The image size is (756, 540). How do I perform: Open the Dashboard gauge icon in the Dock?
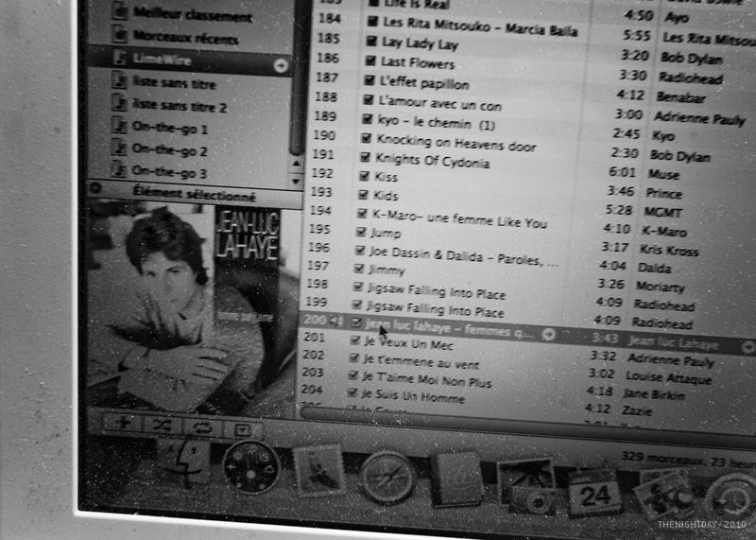pos(250,467)
